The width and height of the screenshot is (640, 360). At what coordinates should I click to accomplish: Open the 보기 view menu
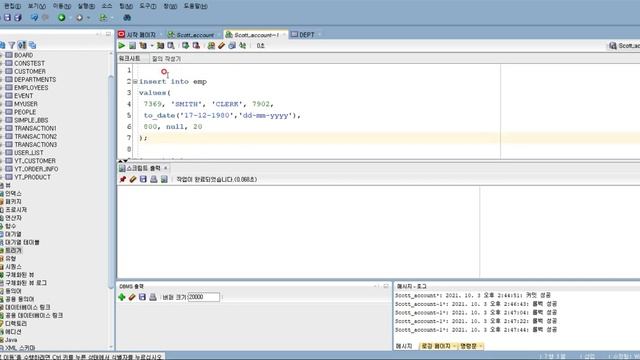pyautogui.click(x=37, y=6)
